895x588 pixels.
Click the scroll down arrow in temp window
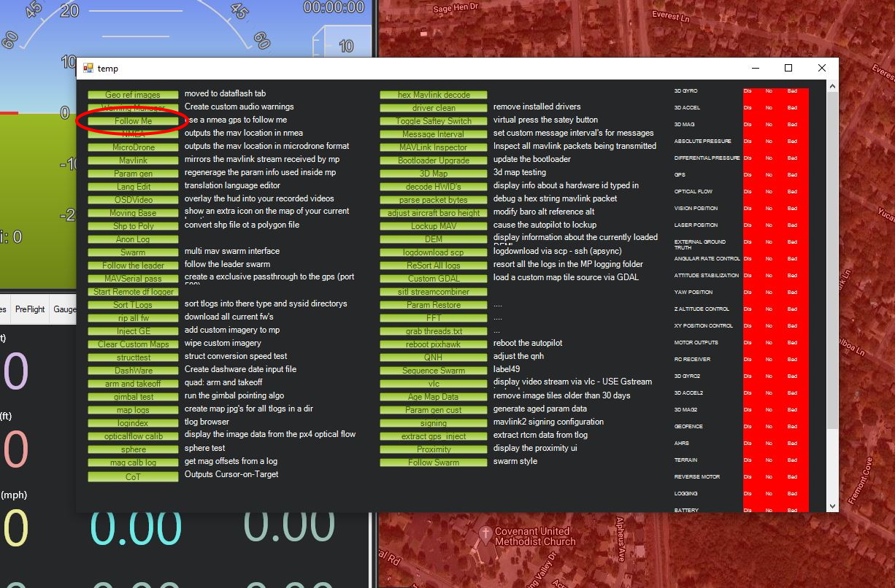[x=832, y=506]
